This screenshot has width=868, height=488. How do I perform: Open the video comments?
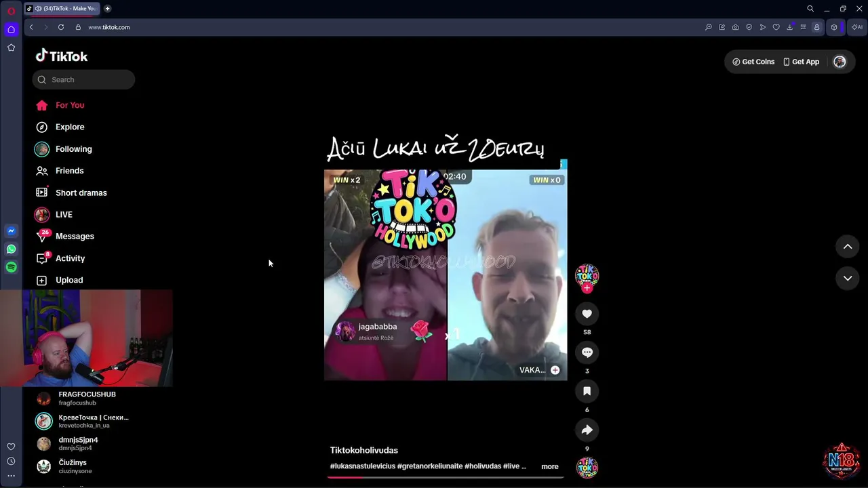click(587, 352)
